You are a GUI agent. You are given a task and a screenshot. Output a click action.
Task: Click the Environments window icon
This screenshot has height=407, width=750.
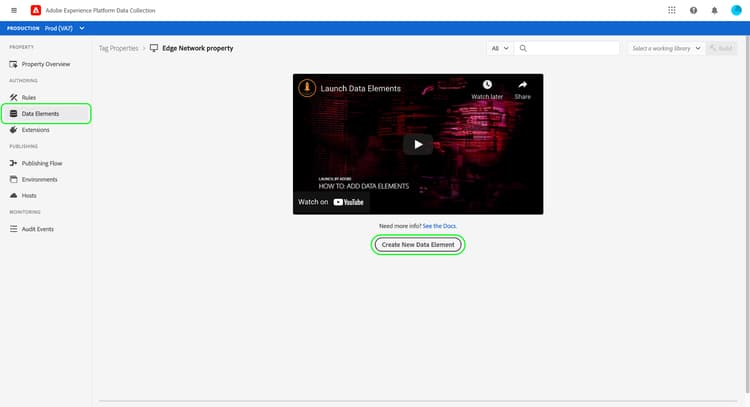point(13,180)
